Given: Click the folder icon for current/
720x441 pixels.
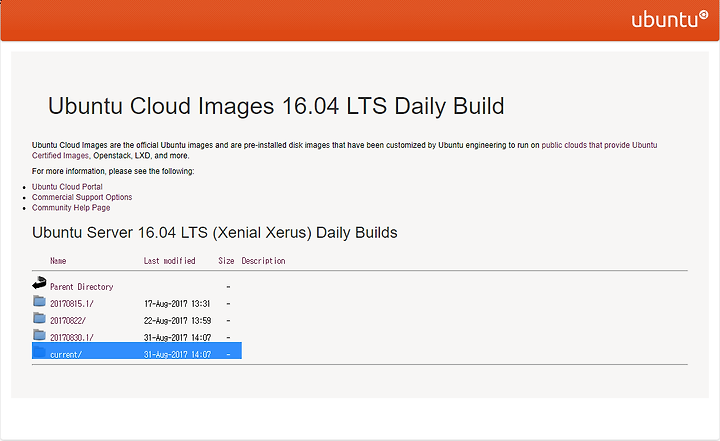Looking at the screenshot, I should [x=39, y=352].
